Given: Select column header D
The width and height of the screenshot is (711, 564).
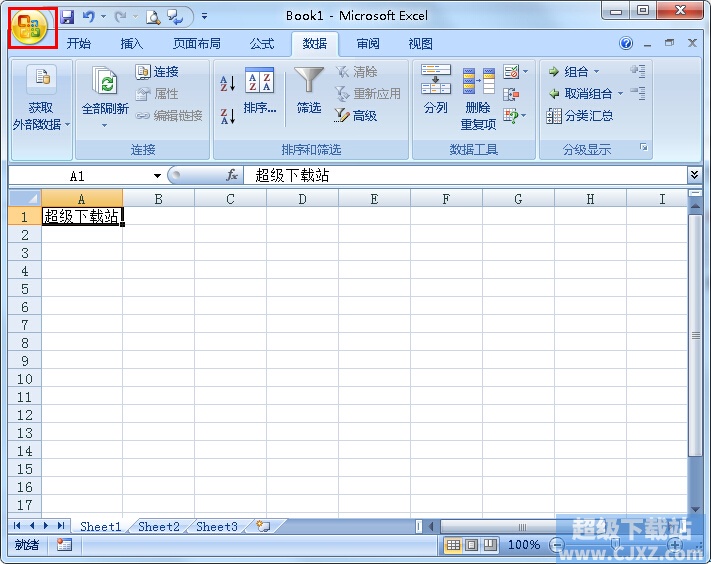Looking at the screenshot, I should 302,199.
